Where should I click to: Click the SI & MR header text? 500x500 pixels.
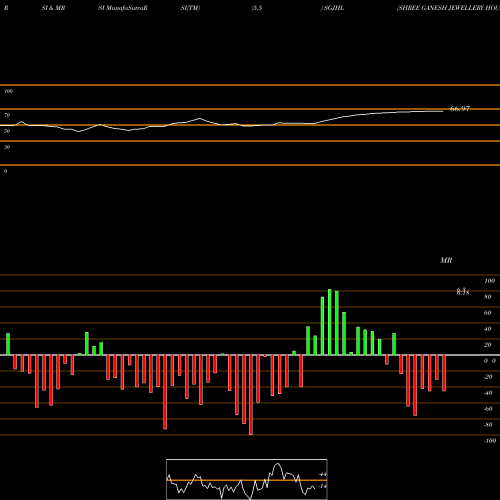click(x=53, y=8)
